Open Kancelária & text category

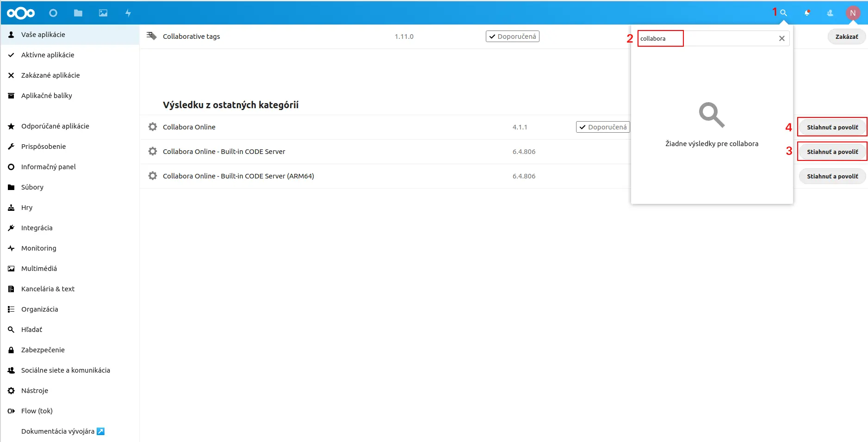point(70,289)
